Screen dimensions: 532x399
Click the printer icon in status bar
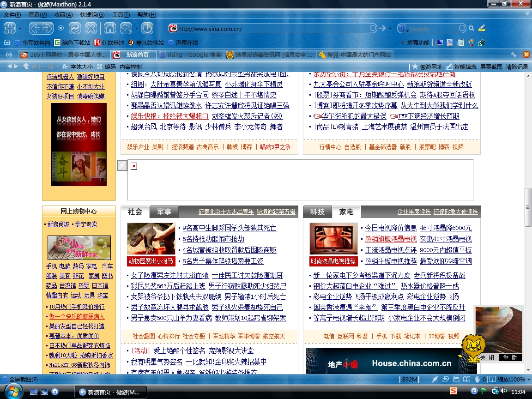[x=446, y=379]
